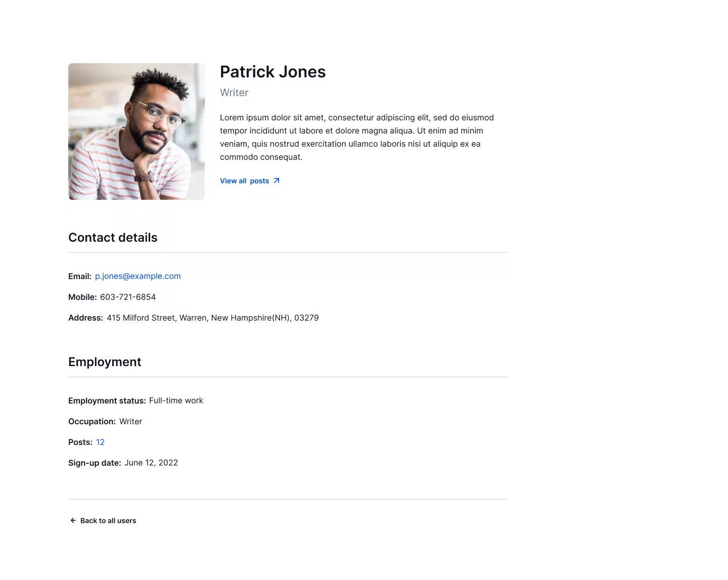Image resolution: width=728 pixels, height=580 pixels.
Task: Open the posts count link showing 12
Action: click(100, 442)
